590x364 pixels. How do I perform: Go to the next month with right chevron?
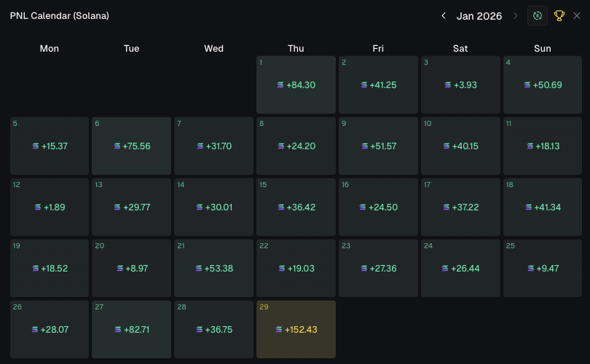(x=516, y=16)
